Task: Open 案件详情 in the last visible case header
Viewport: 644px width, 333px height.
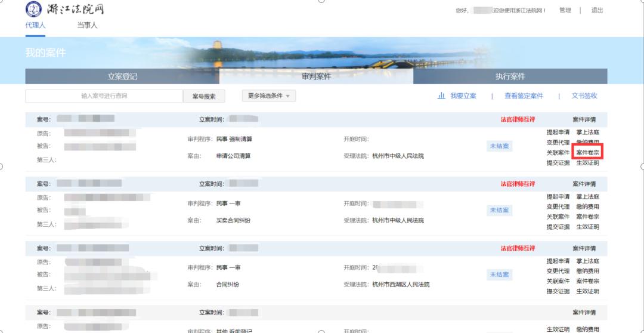Action: (584, 313)
